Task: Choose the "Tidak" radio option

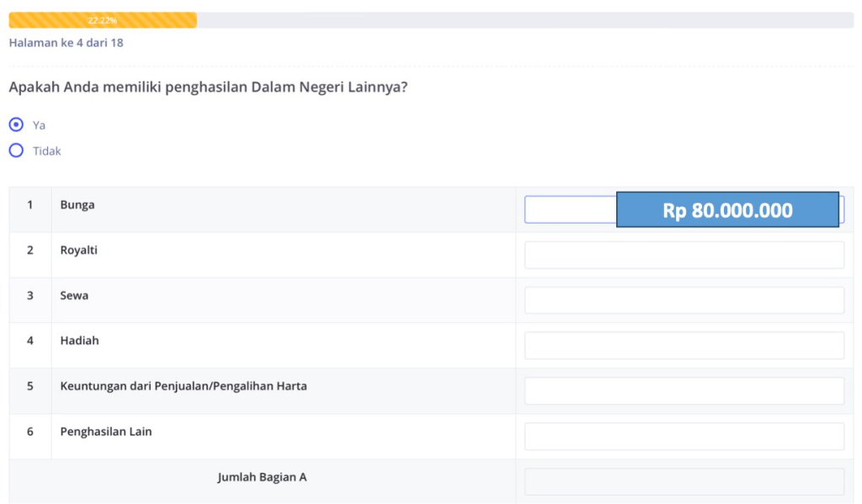Action: [x=16, y=151]
